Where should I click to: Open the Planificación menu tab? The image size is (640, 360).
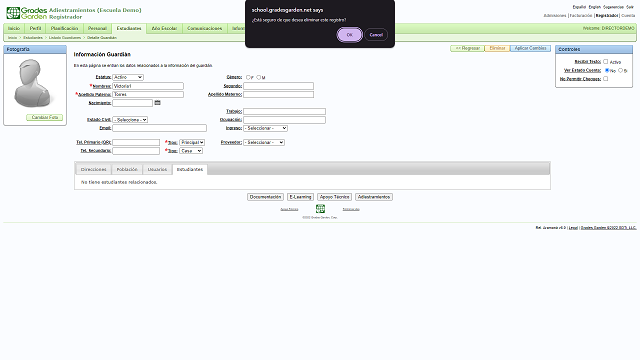64,28
